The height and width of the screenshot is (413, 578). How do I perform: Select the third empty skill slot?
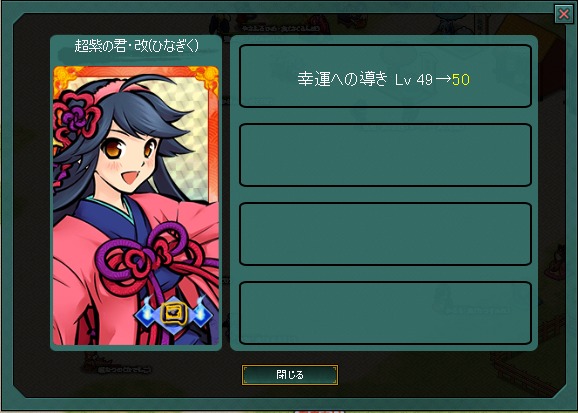(x=385, y=234)
